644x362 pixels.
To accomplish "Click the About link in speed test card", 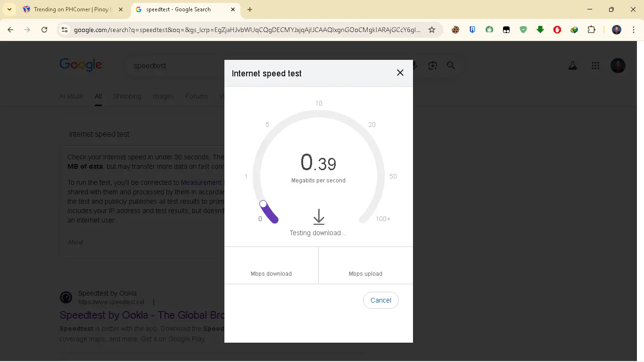I will point(75,242).
